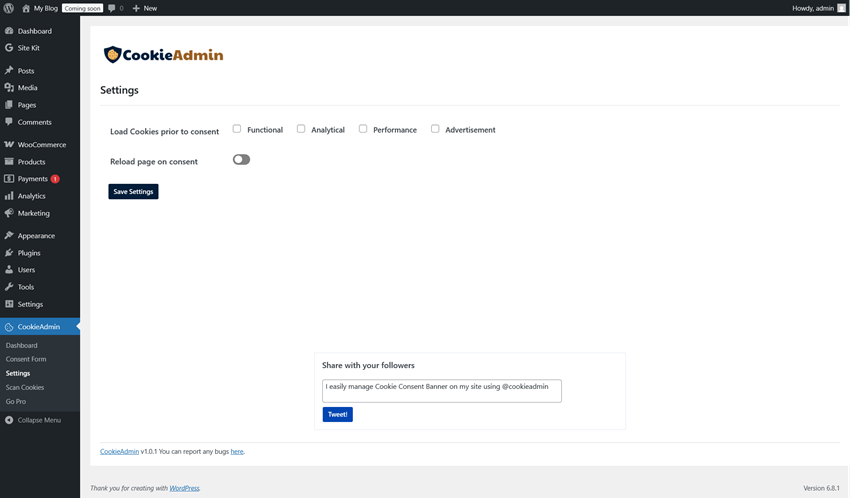Click the Save Settings button
850x498 pixels.
133,191
